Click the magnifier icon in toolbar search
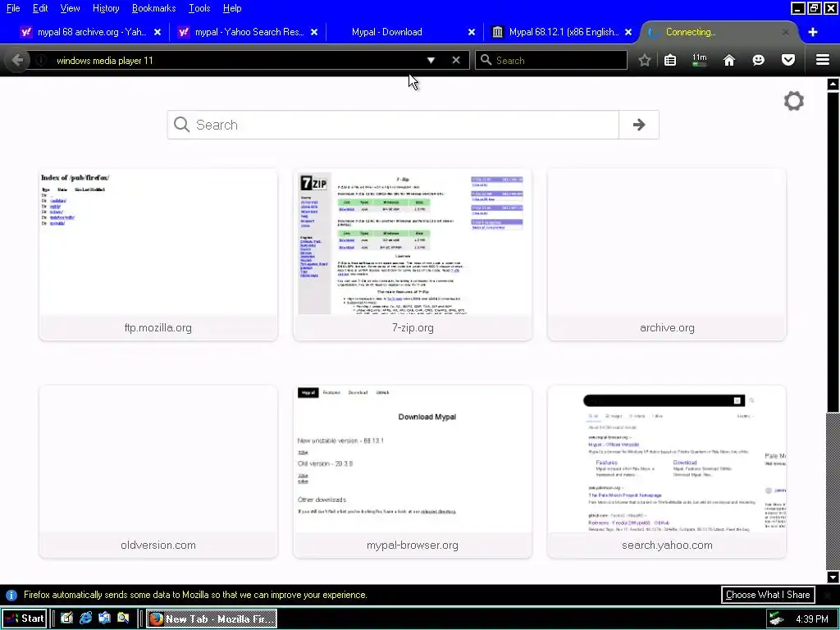The width and height of the screenshot is (840, 630). (x=486, y=60)
